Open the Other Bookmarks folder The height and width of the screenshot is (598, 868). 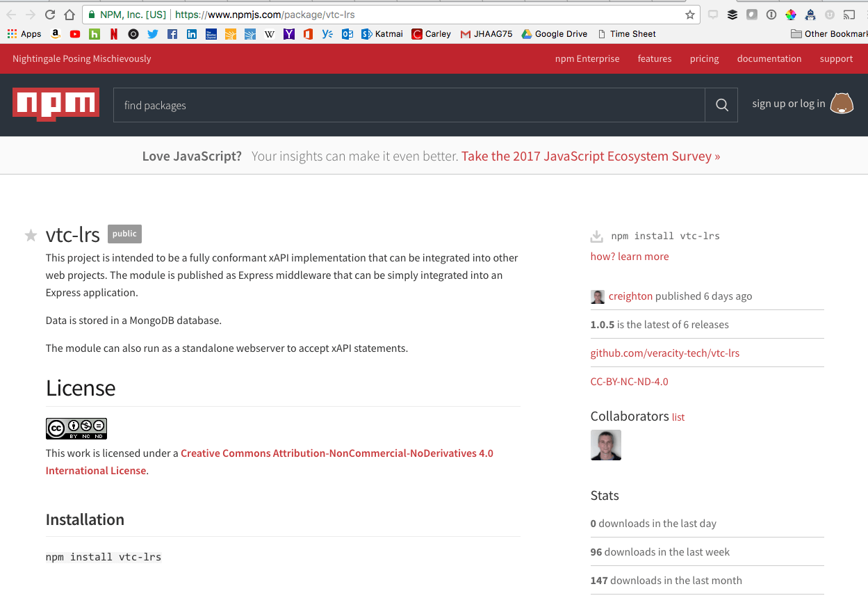(830, 33)
